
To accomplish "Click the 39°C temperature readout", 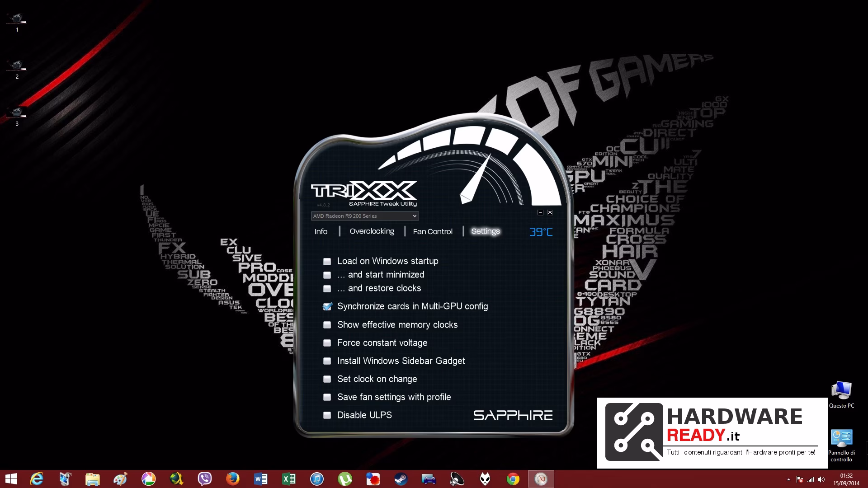I will tap(541, 232).
